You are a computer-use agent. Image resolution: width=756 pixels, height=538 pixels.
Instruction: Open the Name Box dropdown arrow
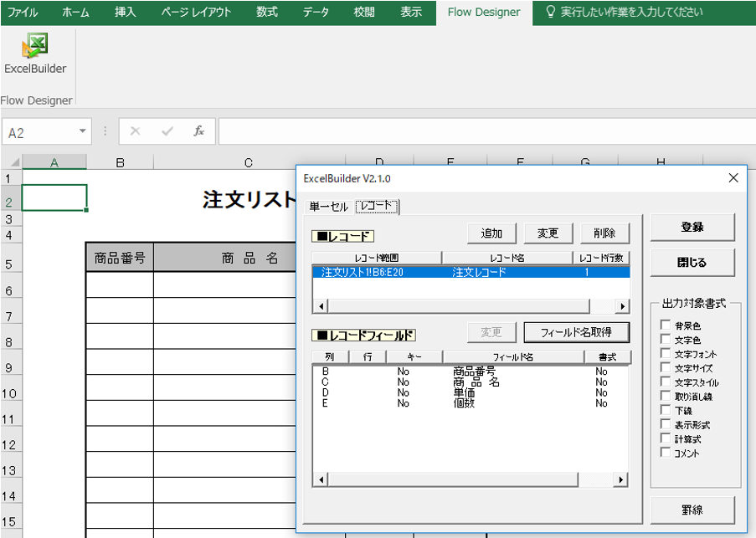pyautogui.click(x=82, y=131)
